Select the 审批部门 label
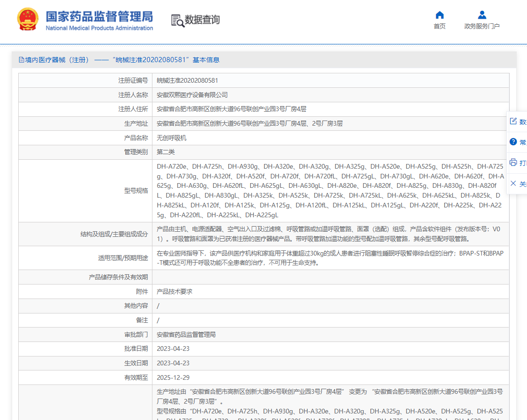527x420 pixels. (136, 335)
